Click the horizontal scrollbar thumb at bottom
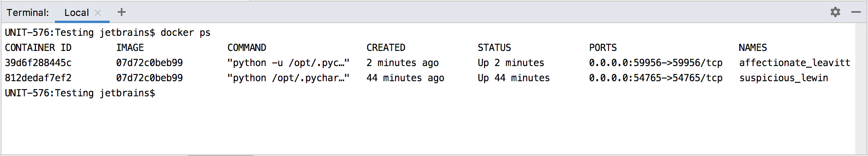868x156 pixels. tap(220, 155)
